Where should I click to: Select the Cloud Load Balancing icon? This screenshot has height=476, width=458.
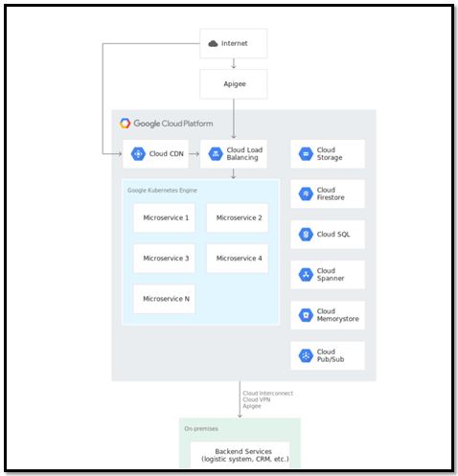[x=216, y=154]
